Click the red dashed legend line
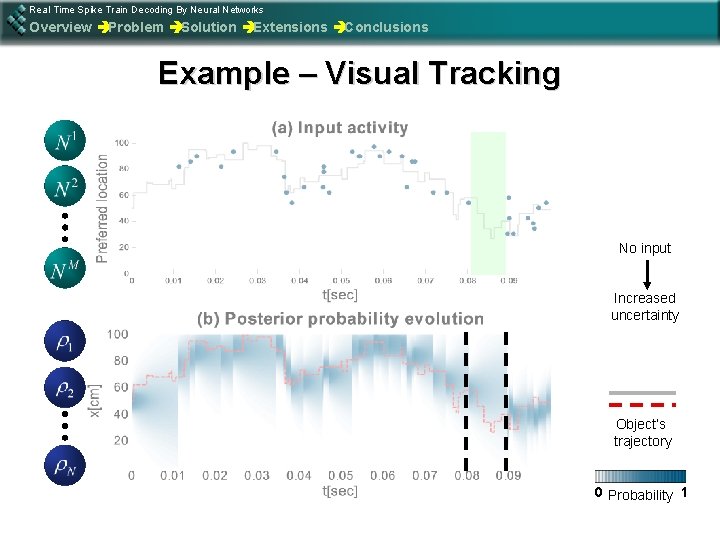This screenshot has height=540, width=720. point(642,405)
